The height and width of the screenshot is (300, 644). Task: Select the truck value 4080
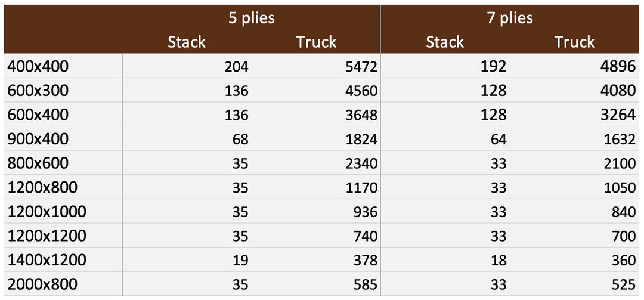620,91
